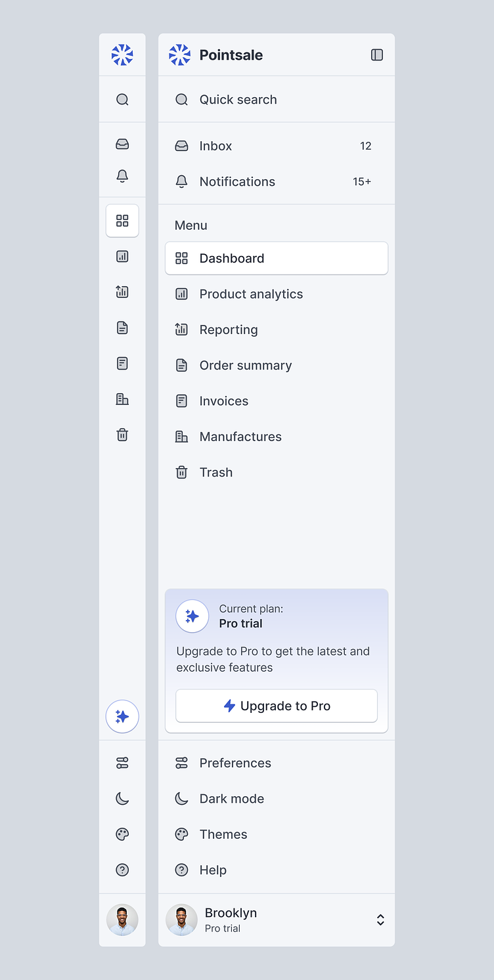This screenshot has height=980, width=494.
Task: Toggle dark mode via moon icon in collapsed sidebar
Action: (x=122, y=799)
